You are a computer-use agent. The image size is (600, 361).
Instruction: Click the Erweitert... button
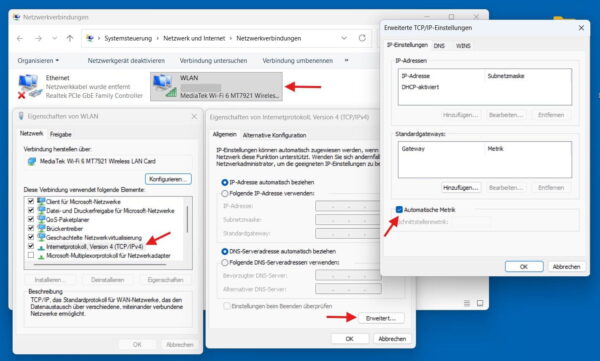(x=381, y=319)
